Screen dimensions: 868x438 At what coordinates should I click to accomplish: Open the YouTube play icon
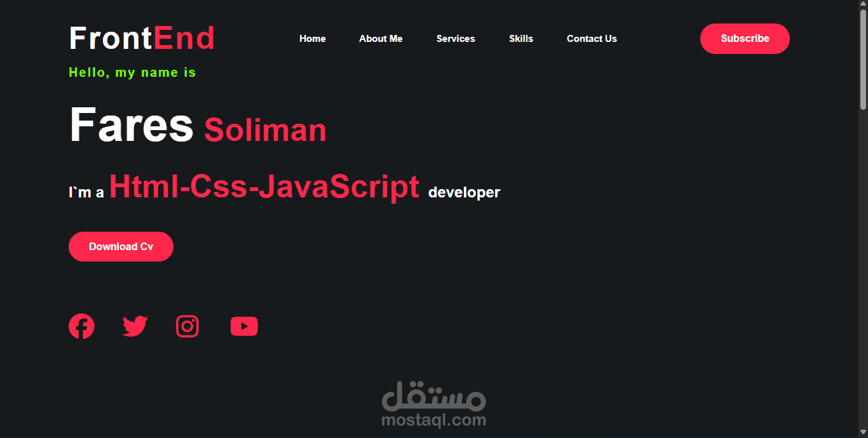point(244,326)
